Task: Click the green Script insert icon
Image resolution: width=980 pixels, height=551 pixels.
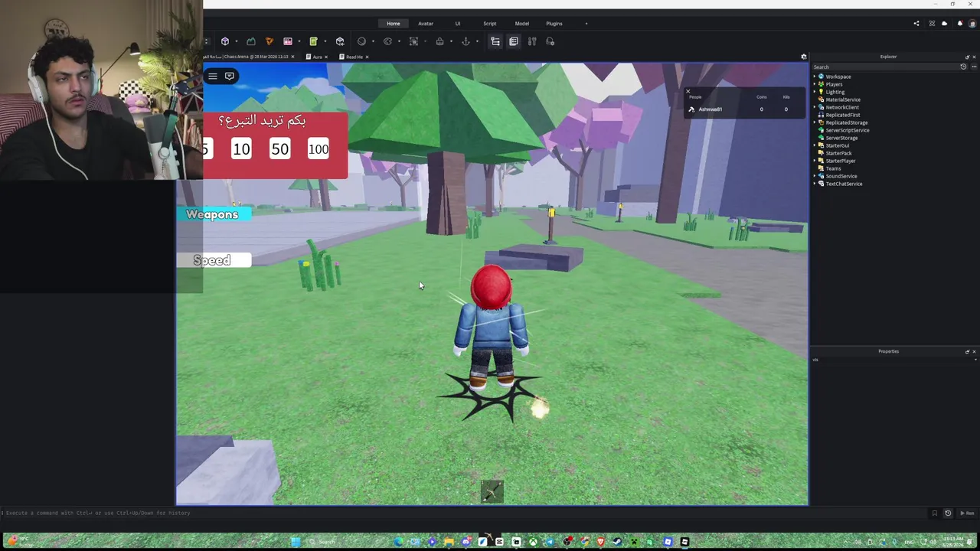Action: click(x=313, y=41)
